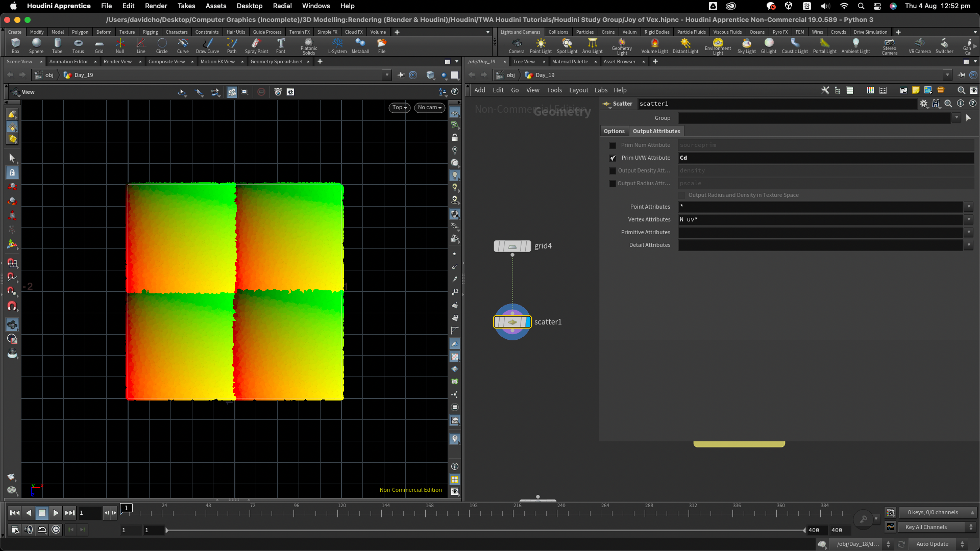The height and width of the screenshot is (551, 980).
Task: Uncheck Prim UVW Attribute checkbox
Action: pos(612,158)
